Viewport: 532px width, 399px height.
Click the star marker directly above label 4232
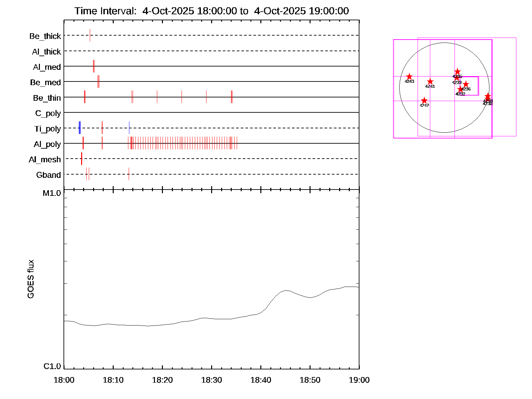point(460,89)
